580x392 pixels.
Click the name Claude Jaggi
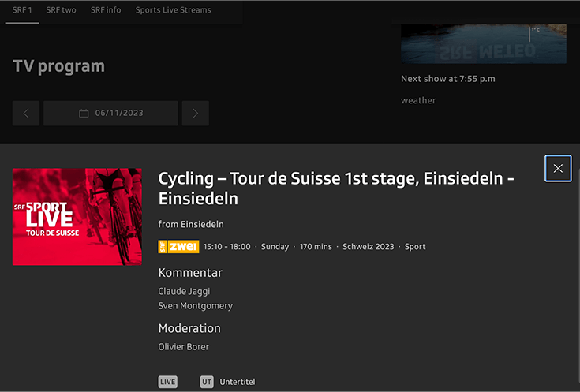[184, 291]
